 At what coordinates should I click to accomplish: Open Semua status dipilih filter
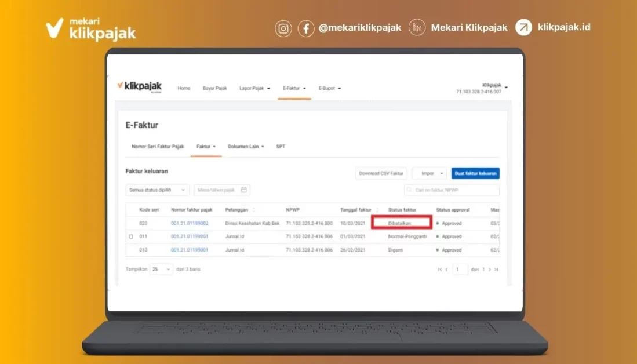tap(157, 190)
